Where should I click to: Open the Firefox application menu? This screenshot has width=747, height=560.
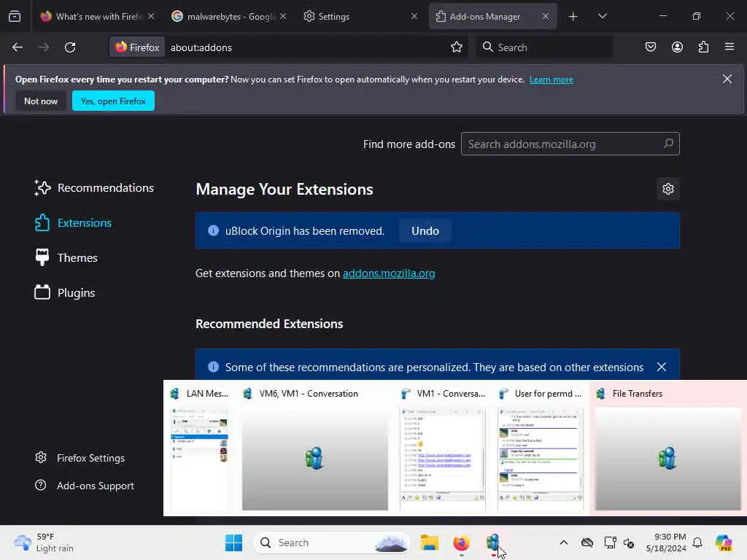point(729,47)
